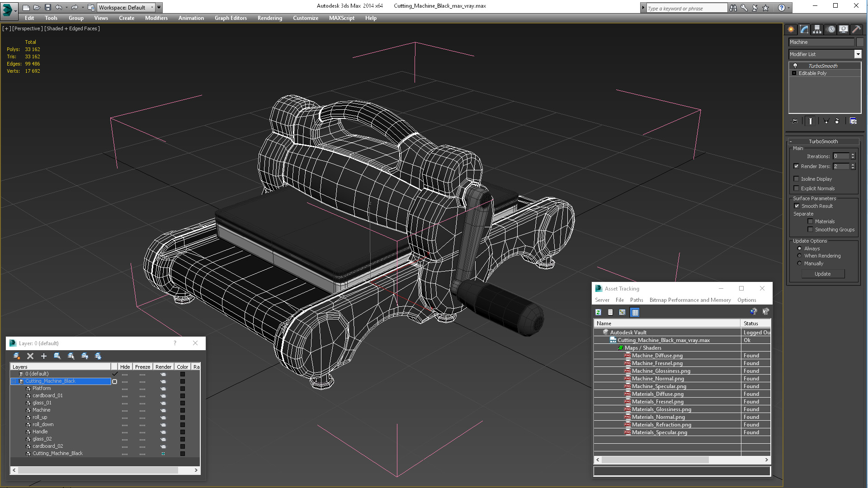Open the Rendering menu
Image resolution: width=868 pixels, height=488 pixels.
tap(269, 18)
